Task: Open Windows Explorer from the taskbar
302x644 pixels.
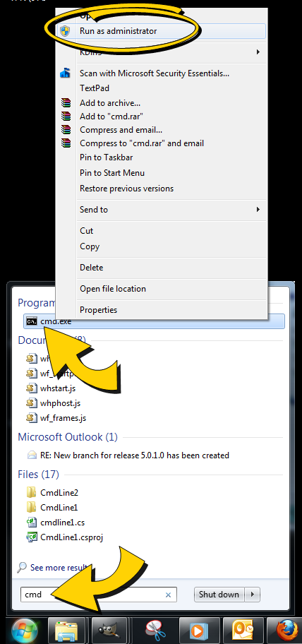Action: [66, 631]
